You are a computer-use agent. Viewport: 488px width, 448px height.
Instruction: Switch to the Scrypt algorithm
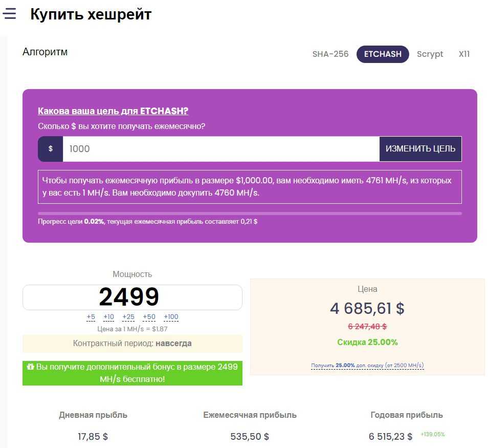430,54
